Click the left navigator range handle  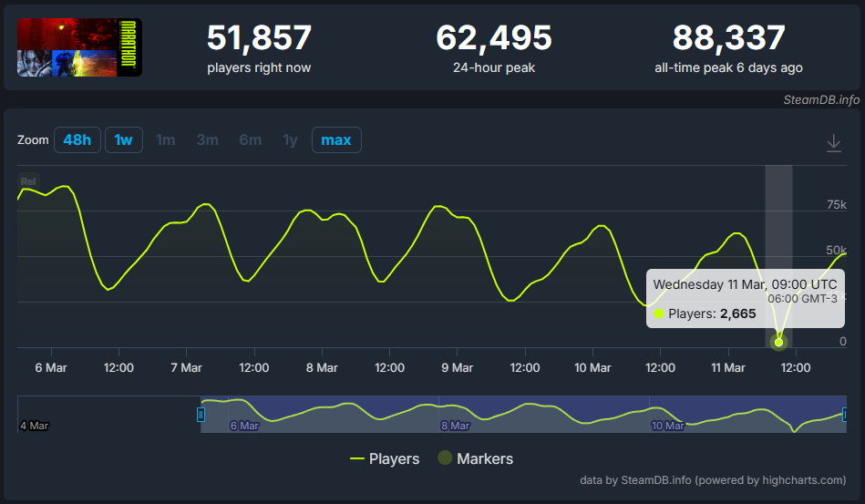click(201, 414)
